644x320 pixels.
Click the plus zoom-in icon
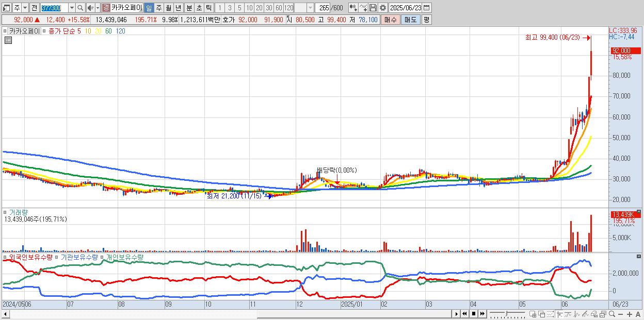(x=629, y=314)
